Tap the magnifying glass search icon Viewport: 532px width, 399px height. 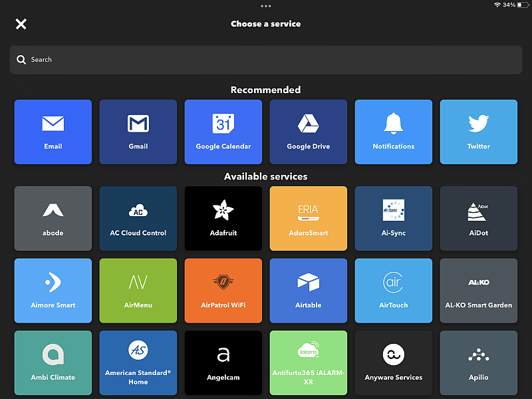pyautogui.click(x=21, y=60)
